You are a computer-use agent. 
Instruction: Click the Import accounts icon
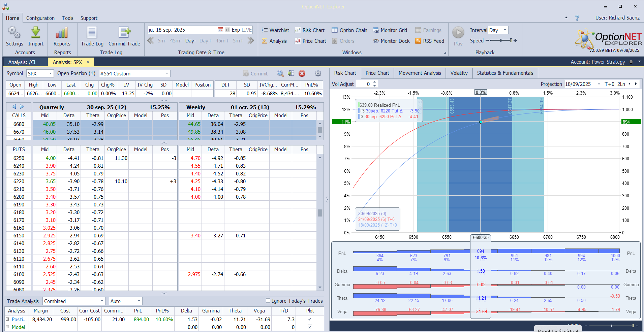(36, 36)
